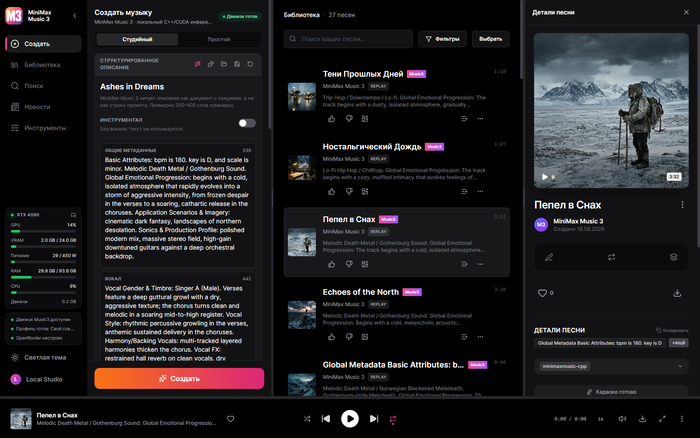Toggle the heart like in song details
The height and width of the screenshot is (438, 700).
click(x=542, y=293)
